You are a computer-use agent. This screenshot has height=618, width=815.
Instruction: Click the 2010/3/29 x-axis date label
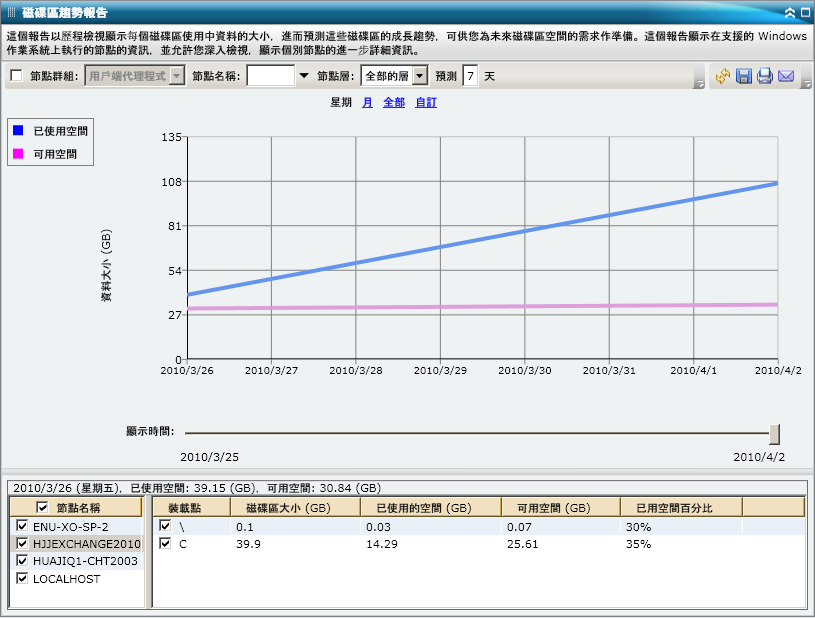point(440,371)
